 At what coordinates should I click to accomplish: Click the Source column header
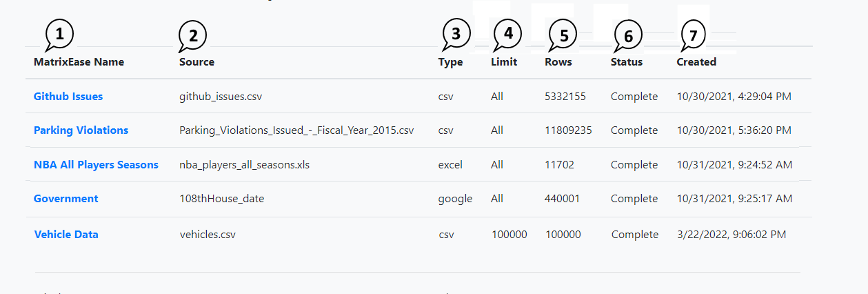click(196, 62)
